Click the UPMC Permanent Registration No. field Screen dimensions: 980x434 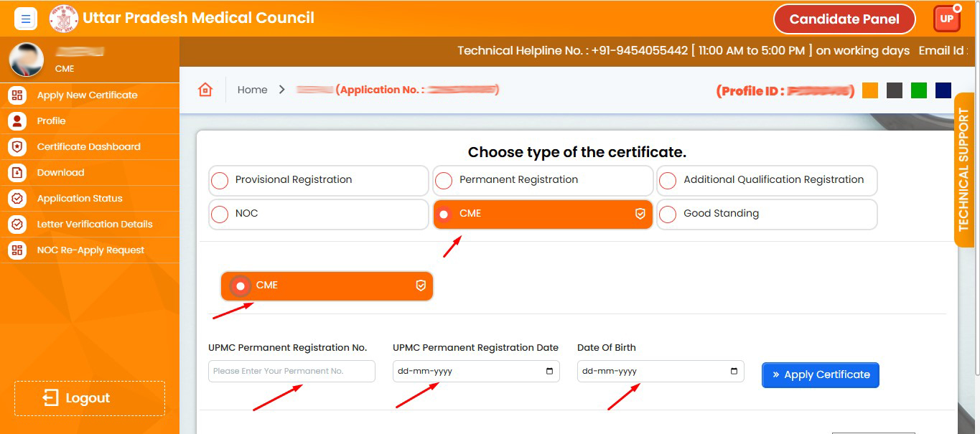pyautogui.click(x=291, y=372)
